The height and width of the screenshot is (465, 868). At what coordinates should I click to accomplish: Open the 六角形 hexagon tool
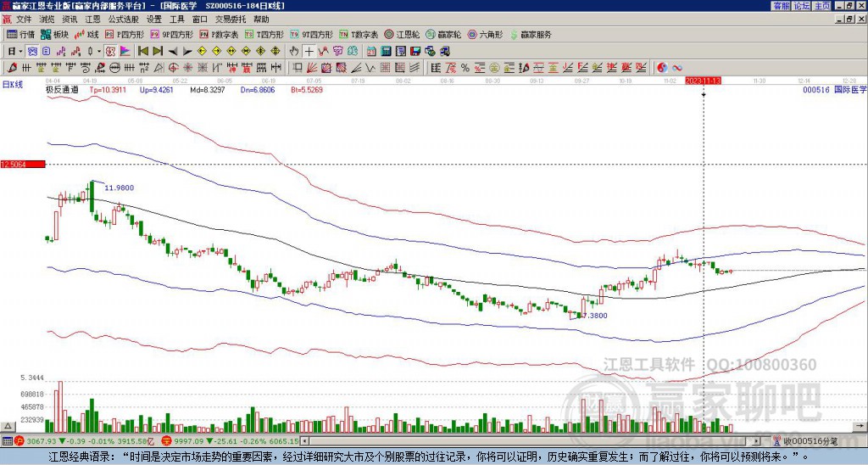coord(485,34)
